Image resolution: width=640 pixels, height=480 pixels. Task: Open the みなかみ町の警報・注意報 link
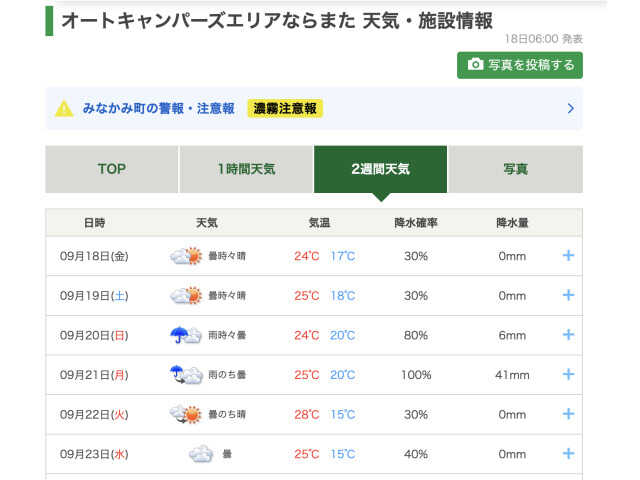pyautogui.click(x=158, y=109)
